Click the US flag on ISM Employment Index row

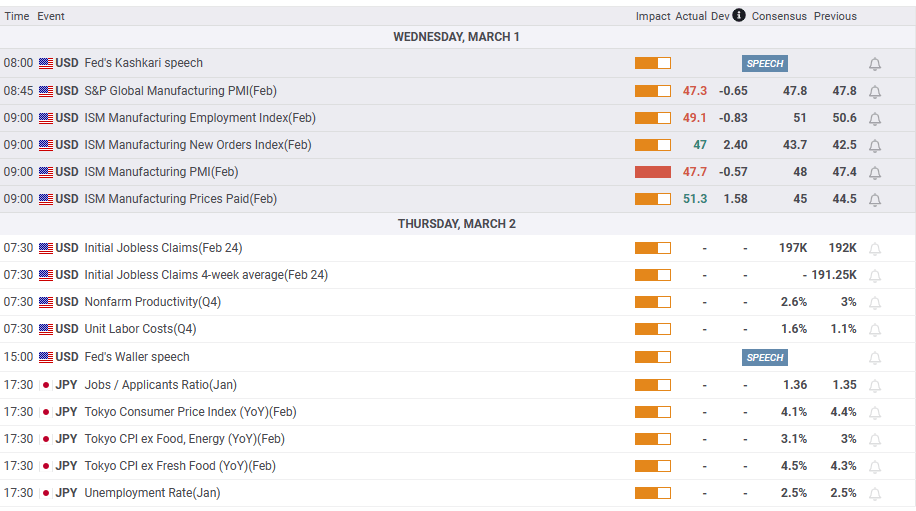(46, 118)
